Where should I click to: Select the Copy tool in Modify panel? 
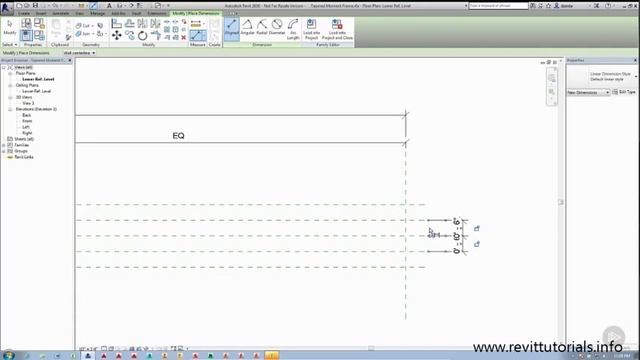click(x=130, y=36)
